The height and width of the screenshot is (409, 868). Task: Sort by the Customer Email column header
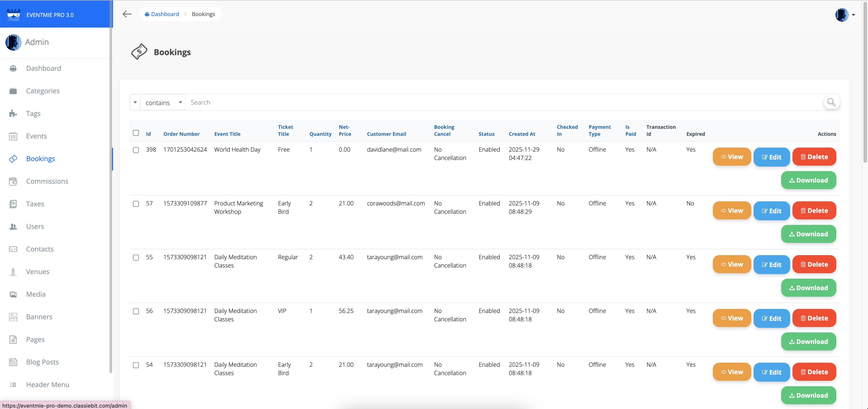pos(386,134)
